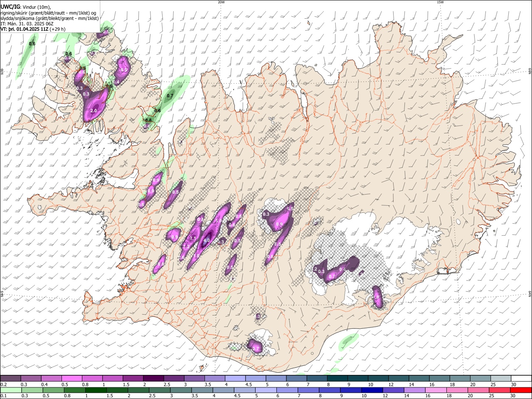Select the '12' label in the upper legend row

tap(391, 384)
